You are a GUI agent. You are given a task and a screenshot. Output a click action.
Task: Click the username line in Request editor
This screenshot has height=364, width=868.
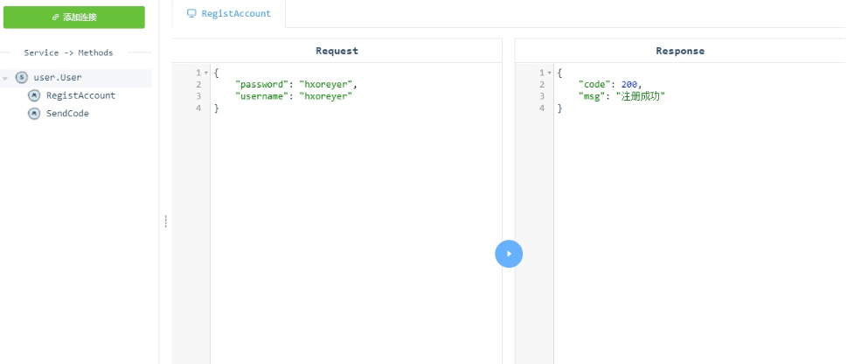[x=293, y=96]
